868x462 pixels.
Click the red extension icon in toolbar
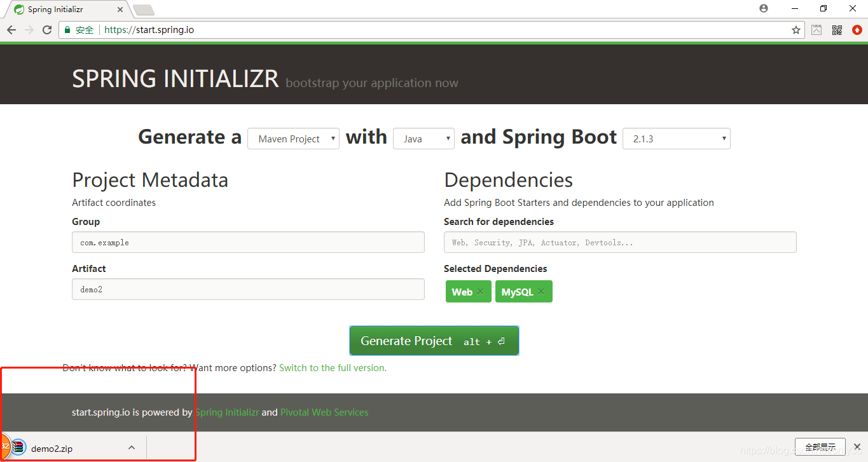pyautogui.click(x=857, y=30)
